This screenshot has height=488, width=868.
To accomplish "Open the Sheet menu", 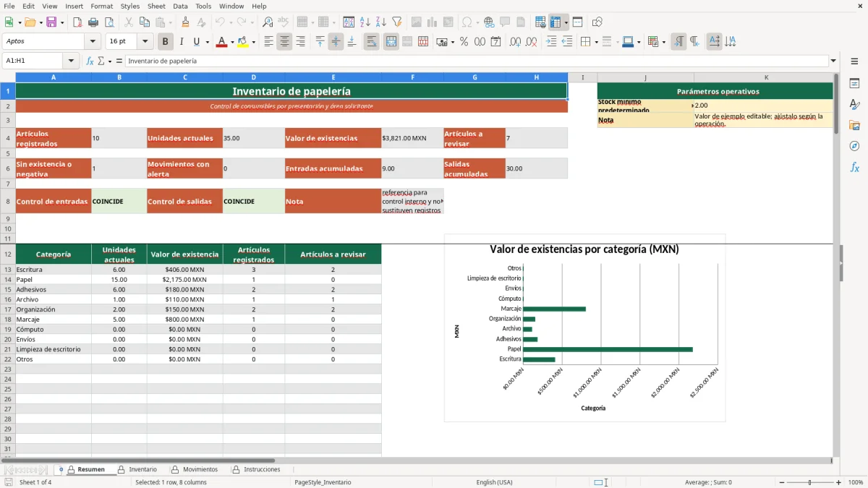I will [156, 6].
